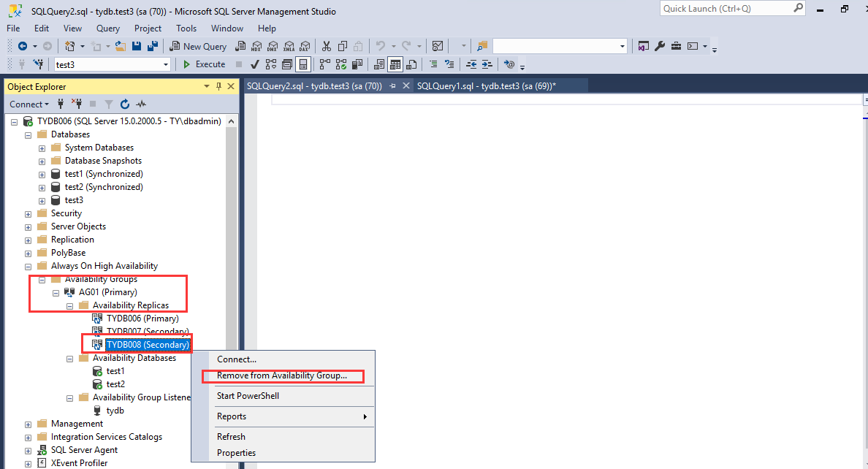Click the Find in Files icon
The width and height of the screenshot is (868, 469).
click(x=482, y=47)
